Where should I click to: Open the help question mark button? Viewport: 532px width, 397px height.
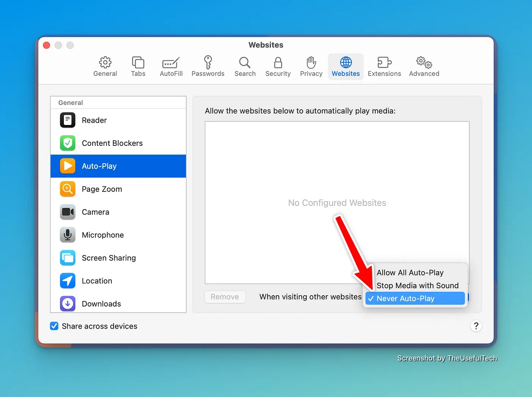point(476,326)
